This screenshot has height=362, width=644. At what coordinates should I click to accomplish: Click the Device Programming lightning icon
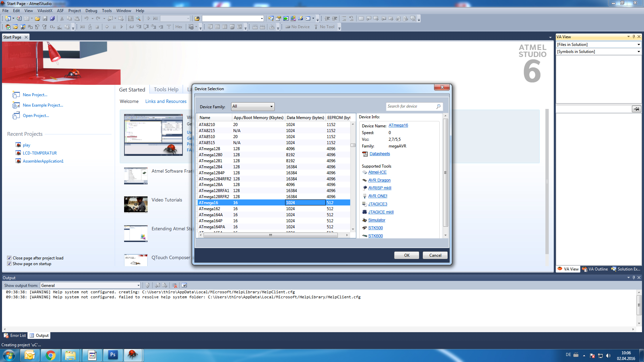[301, 18]
